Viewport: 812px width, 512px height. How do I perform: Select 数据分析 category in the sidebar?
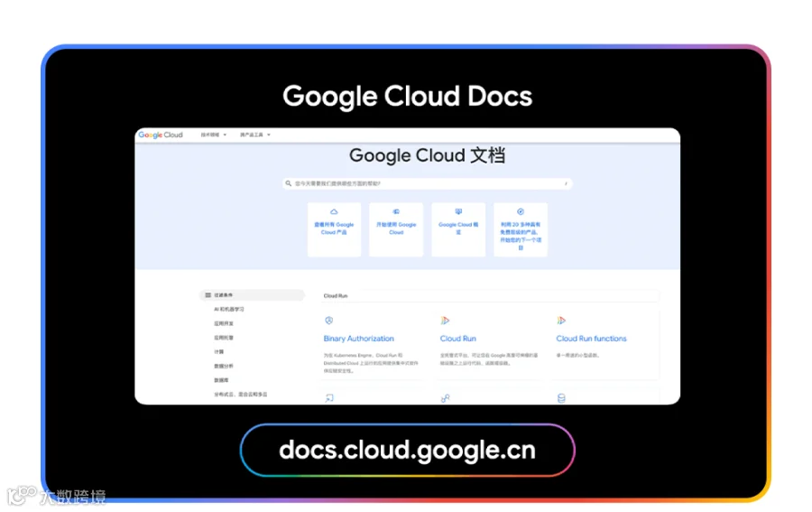[224, 366]
